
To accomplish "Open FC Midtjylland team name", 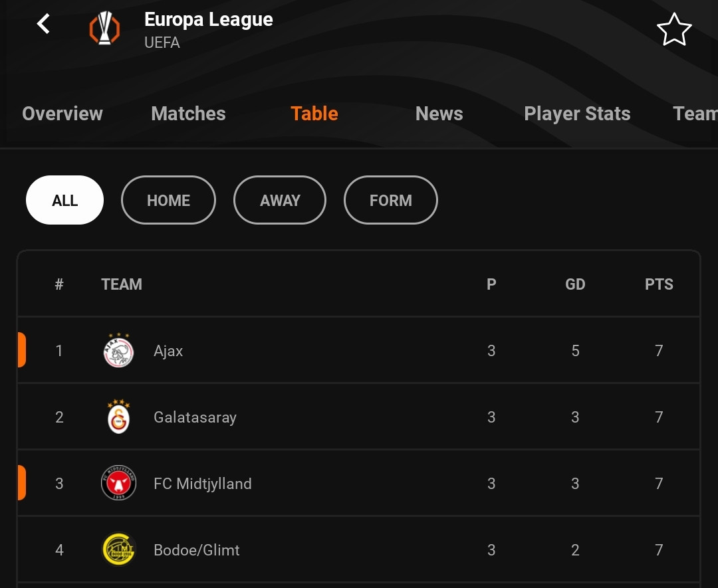I will coord(202,484).
